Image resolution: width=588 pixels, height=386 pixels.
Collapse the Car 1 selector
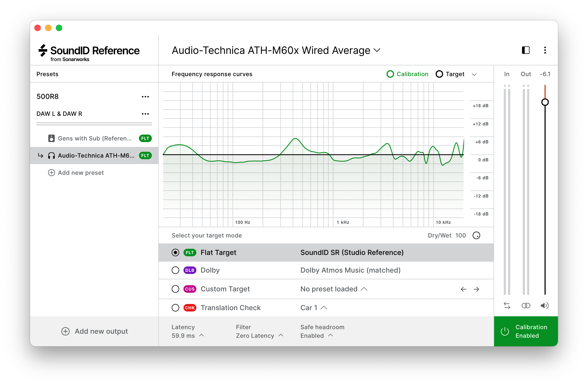tap(324, 308)
